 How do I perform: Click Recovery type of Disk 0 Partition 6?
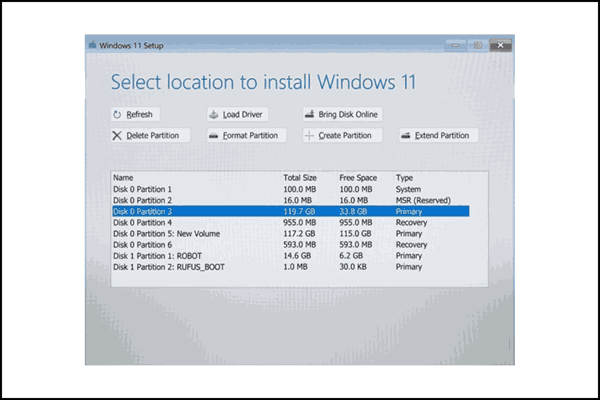click(411, 245)
